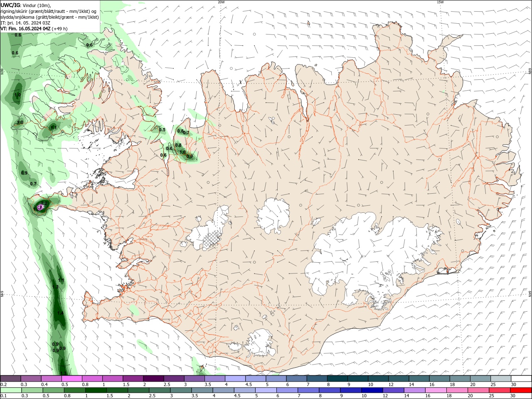
Task: Click the '15W' longitude label at the top edge
Action: [x=440, y=2]
